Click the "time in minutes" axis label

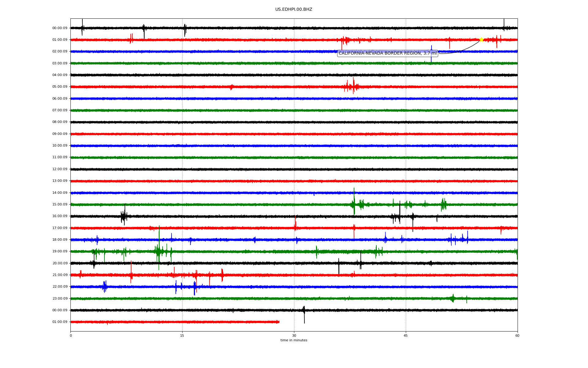[294, 340]
